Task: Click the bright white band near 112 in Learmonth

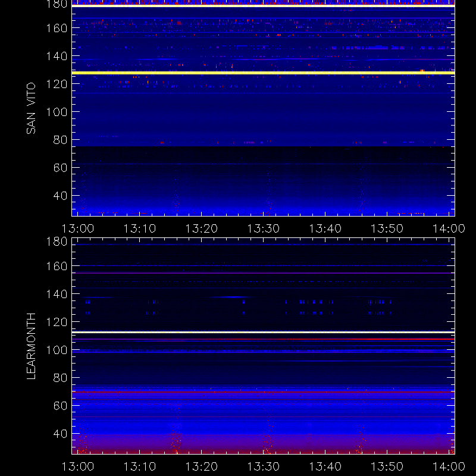Action: [x=263, y=332]
